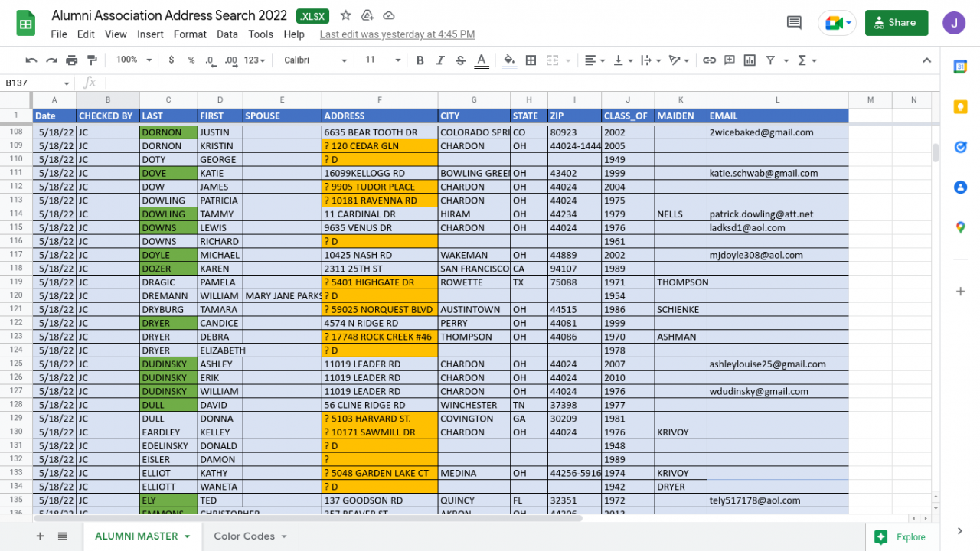This screenshot has width=980, height=551.
Task: Open the zoom level dropdown
Action: [134, 60]
